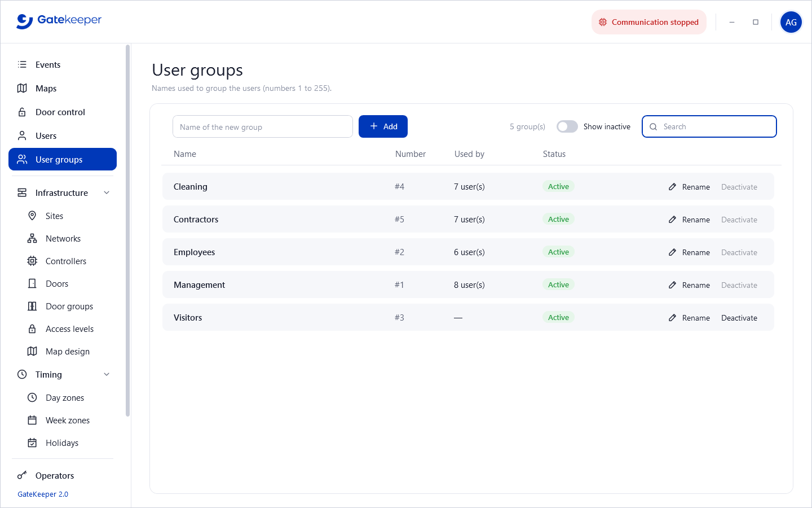The width and height of the screenshot is (812, 508).
Task: Click the Status column header
Action: [554, 154]
